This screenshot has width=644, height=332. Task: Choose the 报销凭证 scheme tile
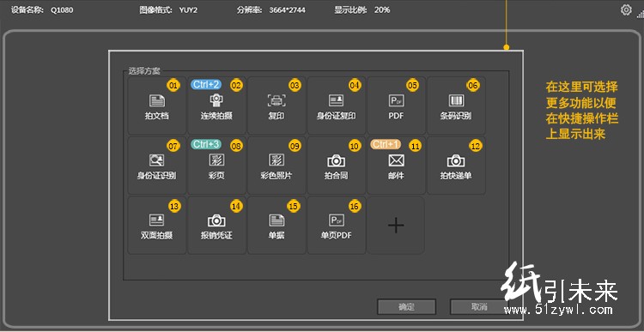(217, 226)
